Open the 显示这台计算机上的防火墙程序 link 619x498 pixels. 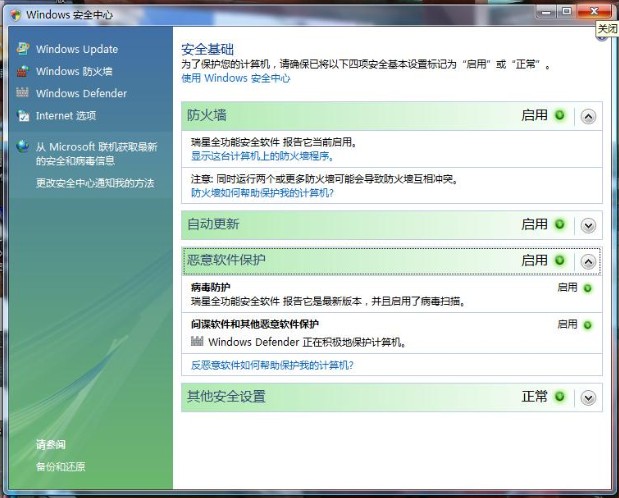click(x=263, y=156)
